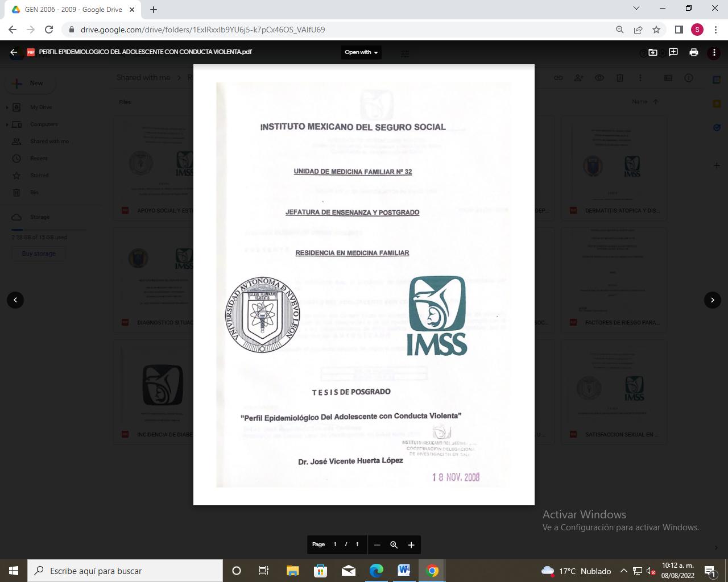The height and width of the screenshot is (582, 728).
Task: Open the preview's three-dot more actions menu
Action: [714, 52]
